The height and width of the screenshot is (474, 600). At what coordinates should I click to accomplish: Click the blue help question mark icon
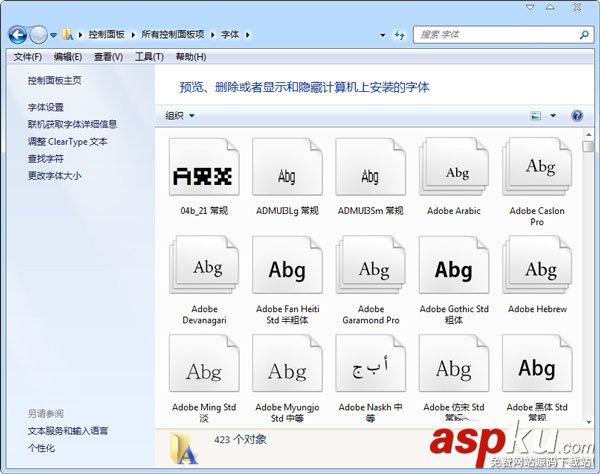point(577,116)
